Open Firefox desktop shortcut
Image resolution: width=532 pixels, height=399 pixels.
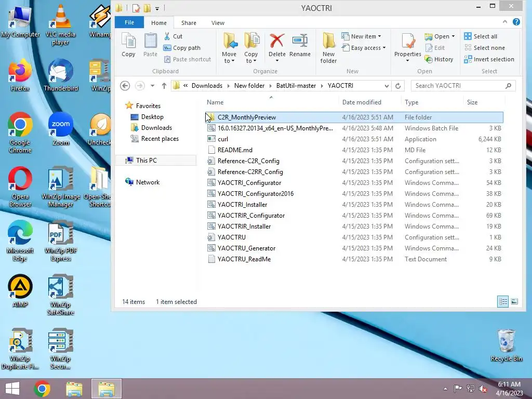tap(20, 75)
